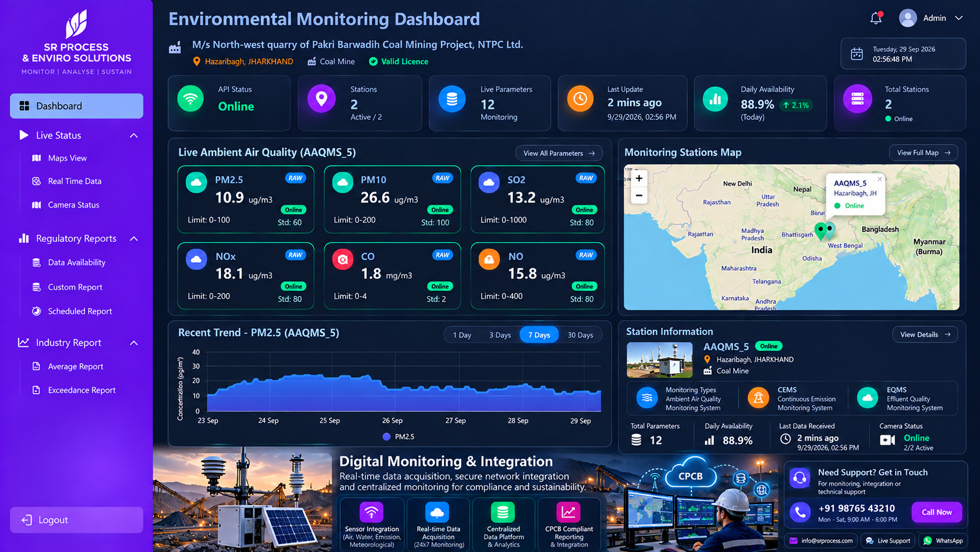Select the 1 Day trend range
The image size is (980, 552).
click(462, 335)
